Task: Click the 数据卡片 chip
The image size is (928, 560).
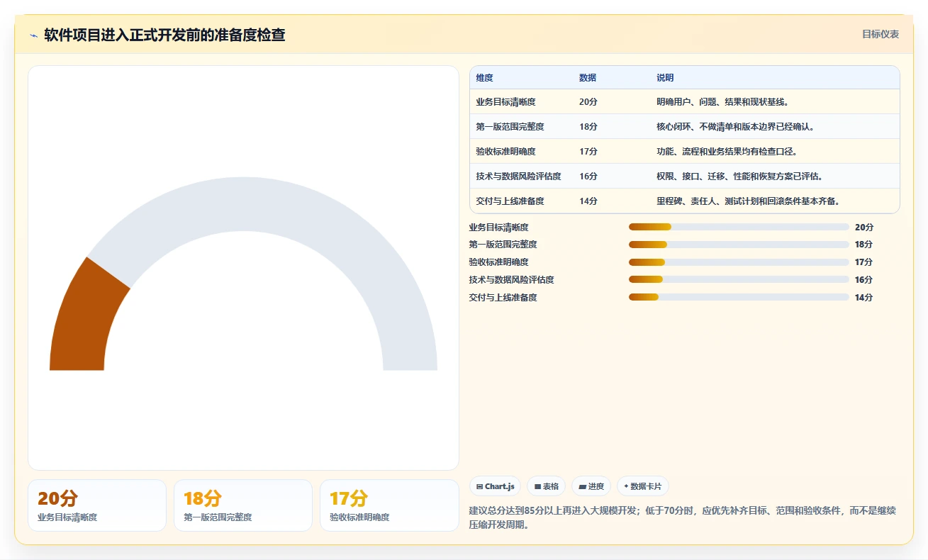Action: point(642,486)
